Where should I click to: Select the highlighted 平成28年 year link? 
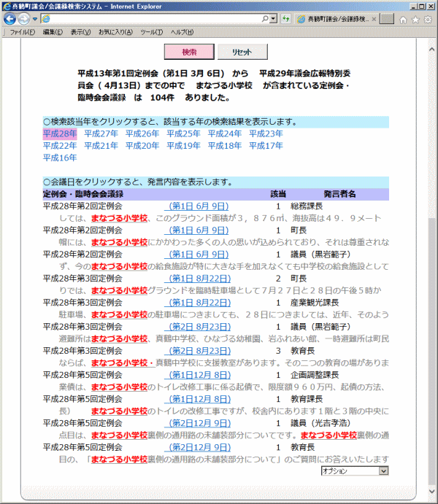60,133
